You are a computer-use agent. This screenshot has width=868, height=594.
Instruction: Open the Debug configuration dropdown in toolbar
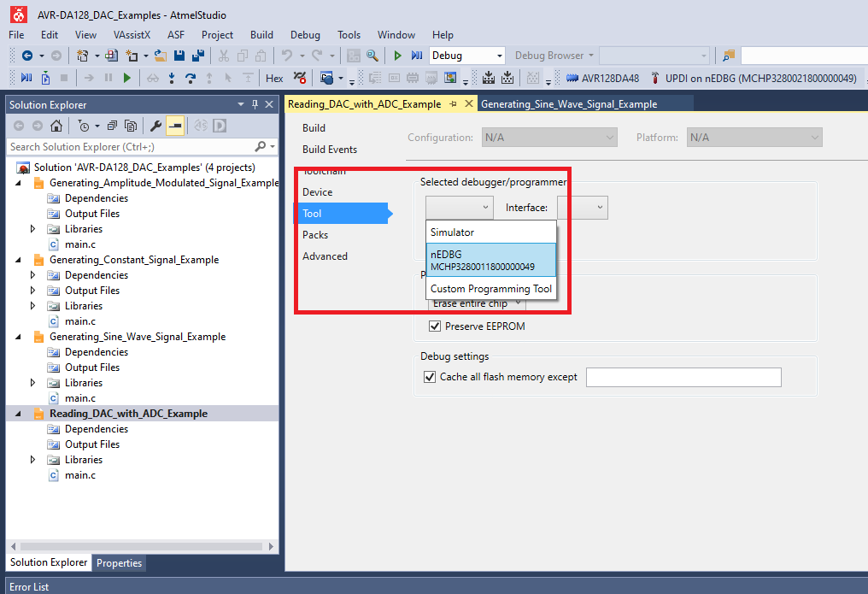click(467, 56)
